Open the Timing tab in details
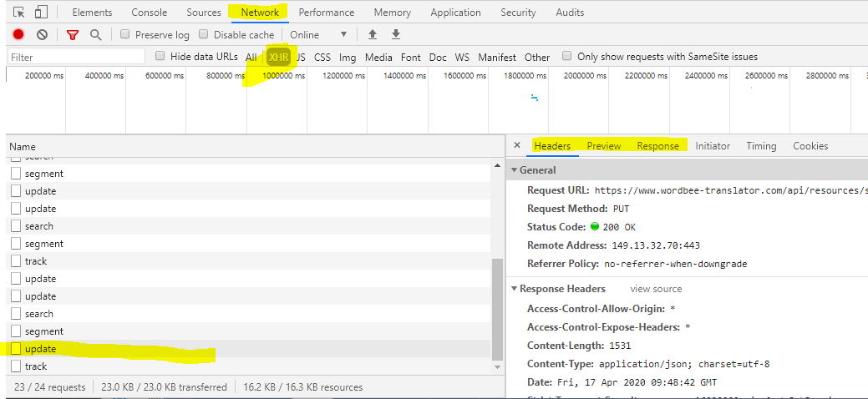The image size is (868, 399). point(761,146)
